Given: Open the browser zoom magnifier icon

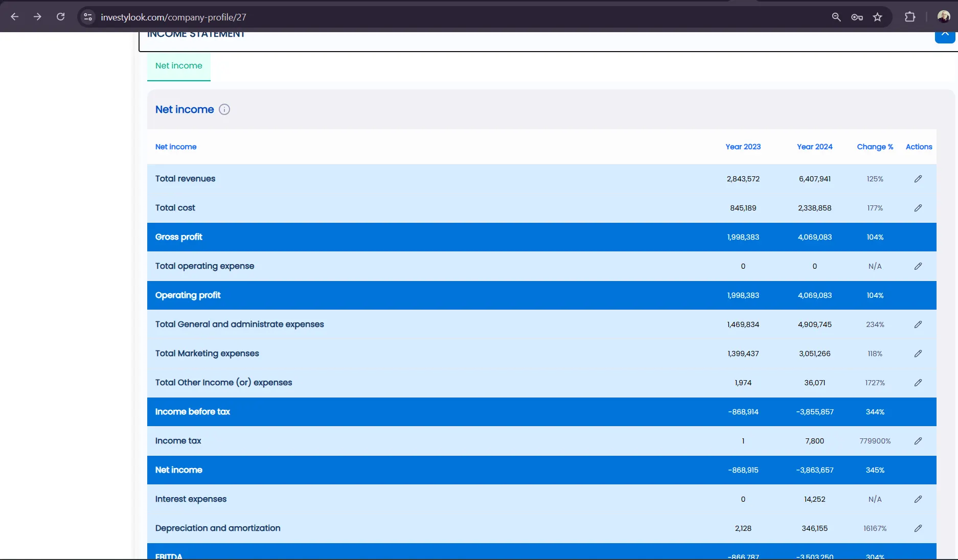Looking at the screenshot, I should (x=836, y=17).
